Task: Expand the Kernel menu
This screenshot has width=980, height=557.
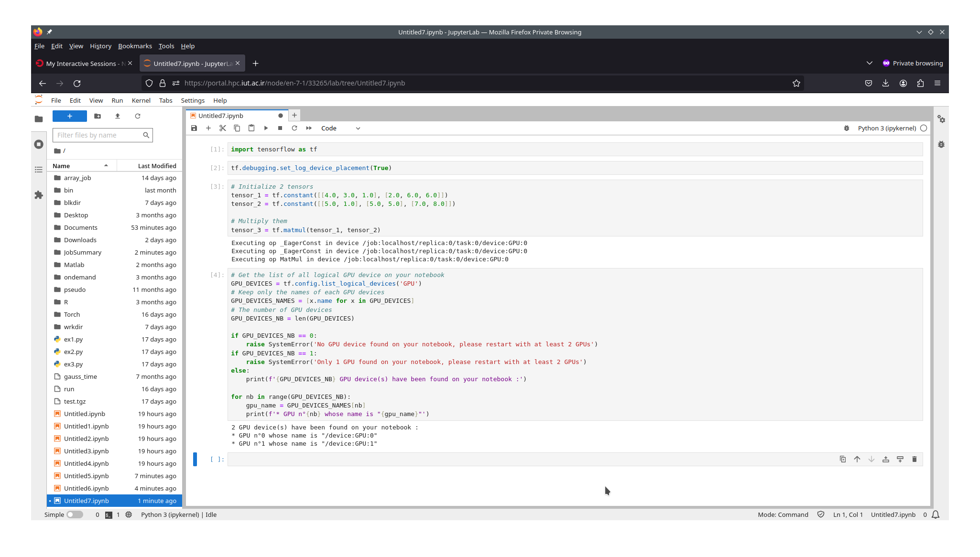Action: (141, 100)
